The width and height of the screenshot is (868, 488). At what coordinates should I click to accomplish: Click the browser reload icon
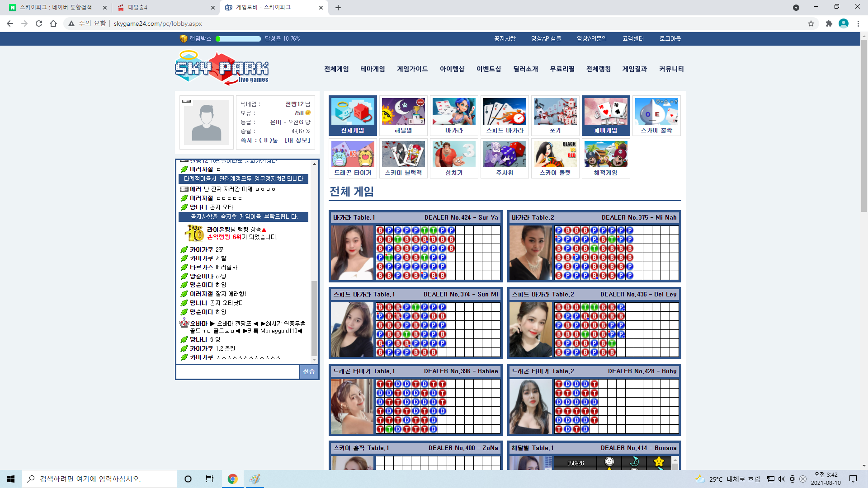pos(39,23)
